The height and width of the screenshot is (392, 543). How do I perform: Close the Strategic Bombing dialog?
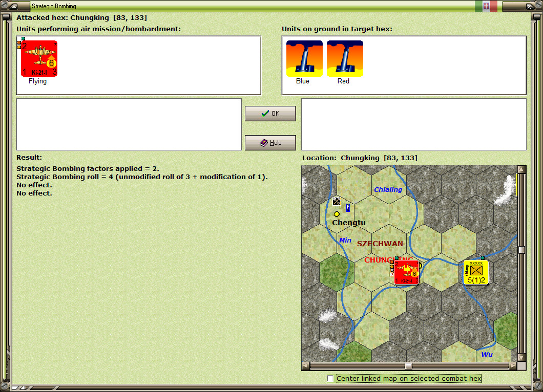[x=530, y=6]
